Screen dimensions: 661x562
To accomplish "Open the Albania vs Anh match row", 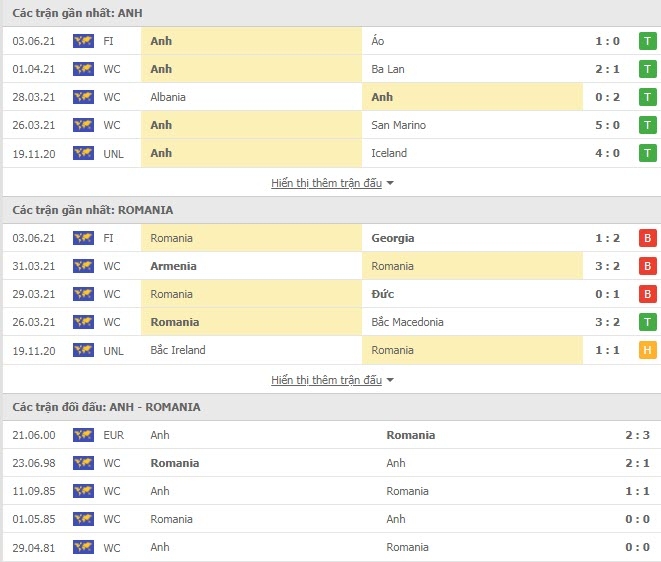I will [x=330, y=97].
